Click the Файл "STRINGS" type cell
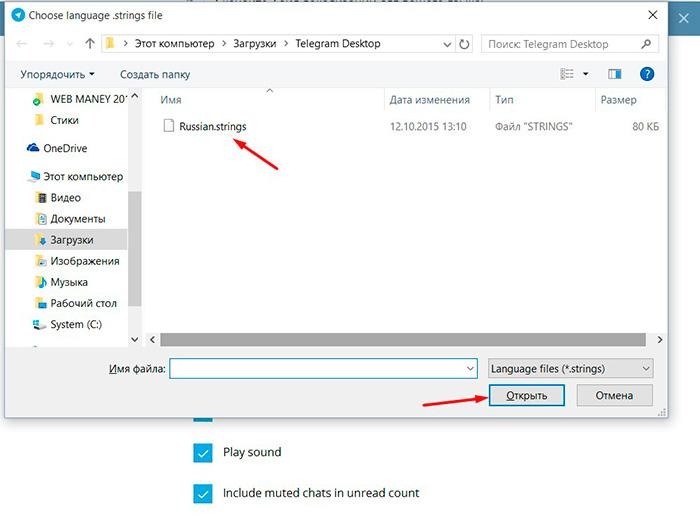 [x=533, y=126]
